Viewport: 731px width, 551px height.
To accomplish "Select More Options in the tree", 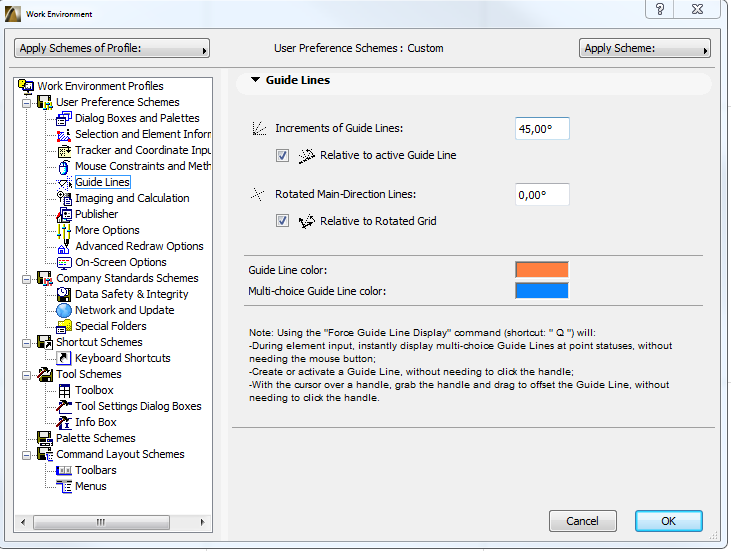I will (x=107, y=230).
